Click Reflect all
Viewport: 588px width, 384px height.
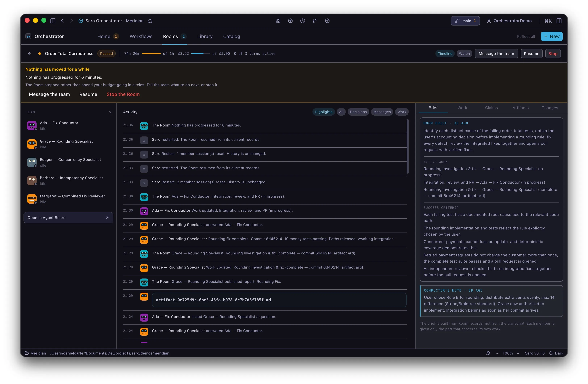coord(526,37)
